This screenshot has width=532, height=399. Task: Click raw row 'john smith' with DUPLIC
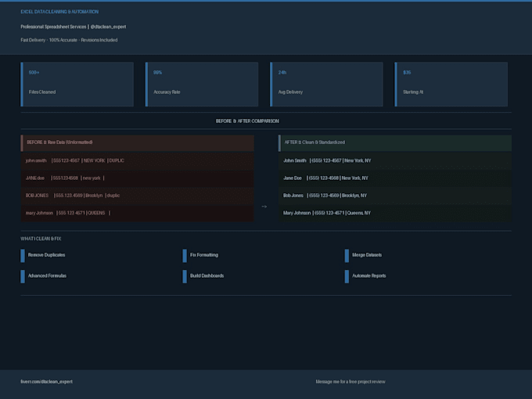(x=138, y=160)
